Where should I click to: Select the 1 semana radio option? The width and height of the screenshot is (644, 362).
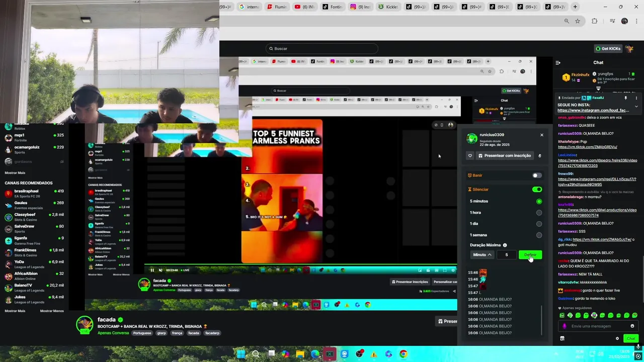point(539,235)
